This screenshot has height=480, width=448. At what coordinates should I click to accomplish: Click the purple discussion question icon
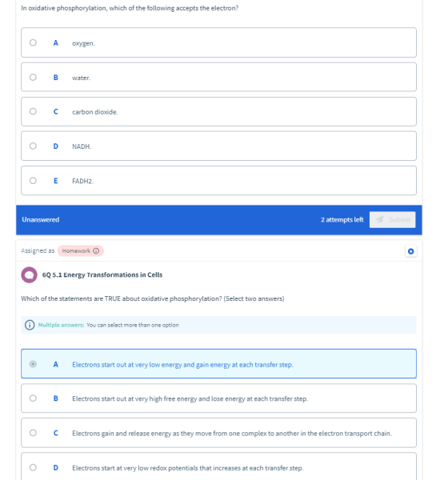tap(29, 275)
